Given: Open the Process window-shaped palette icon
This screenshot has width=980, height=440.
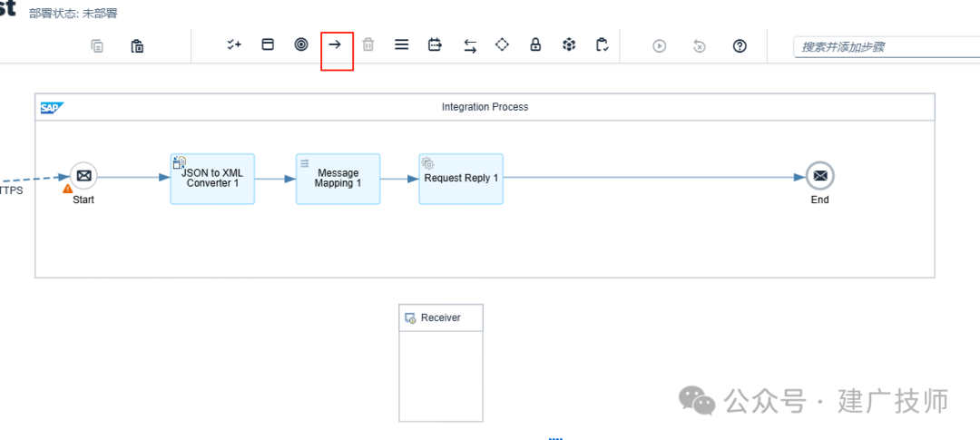Looking at the screenshot, I should 268,44.
